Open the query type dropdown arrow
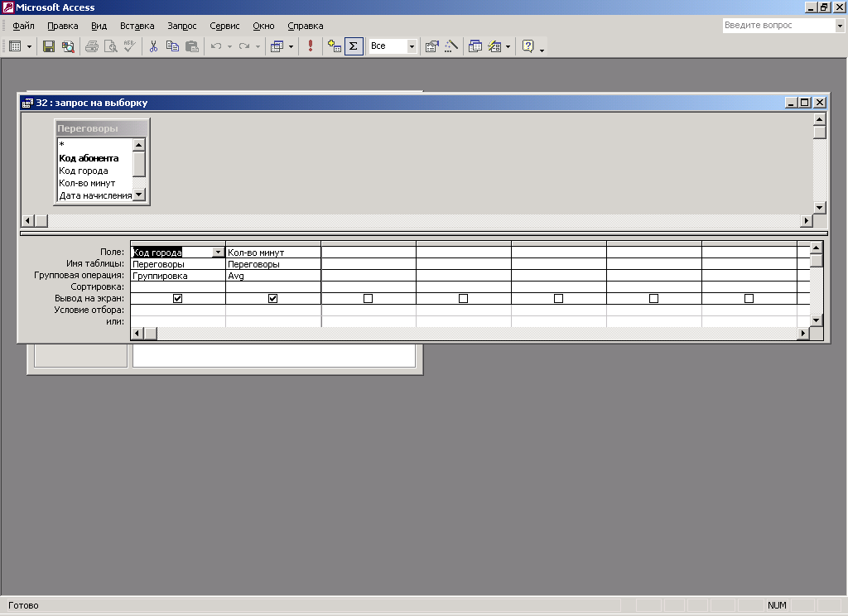The height and width of the screenshot is (616, 848). click(x=291, y=46)
